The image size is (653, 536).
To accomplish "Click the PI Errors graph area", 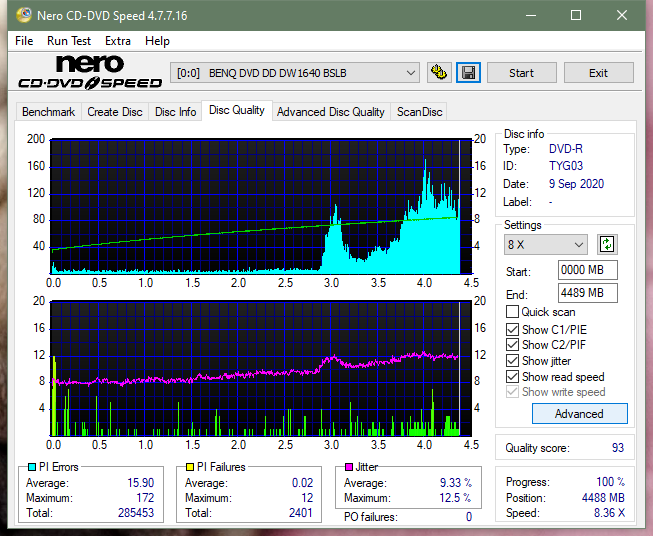I will pyautogui.click(x=261, y=207).
